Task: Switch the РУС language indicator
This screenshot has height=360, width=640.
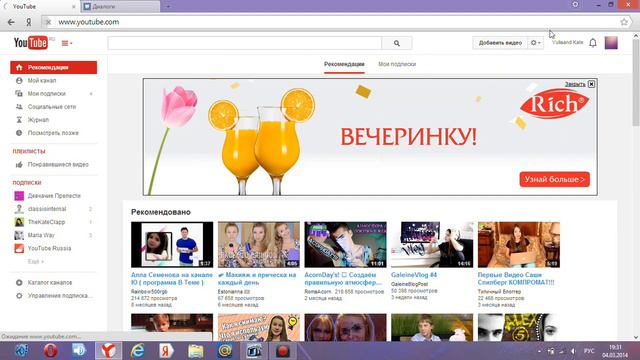Action: (x=589, y=351)
